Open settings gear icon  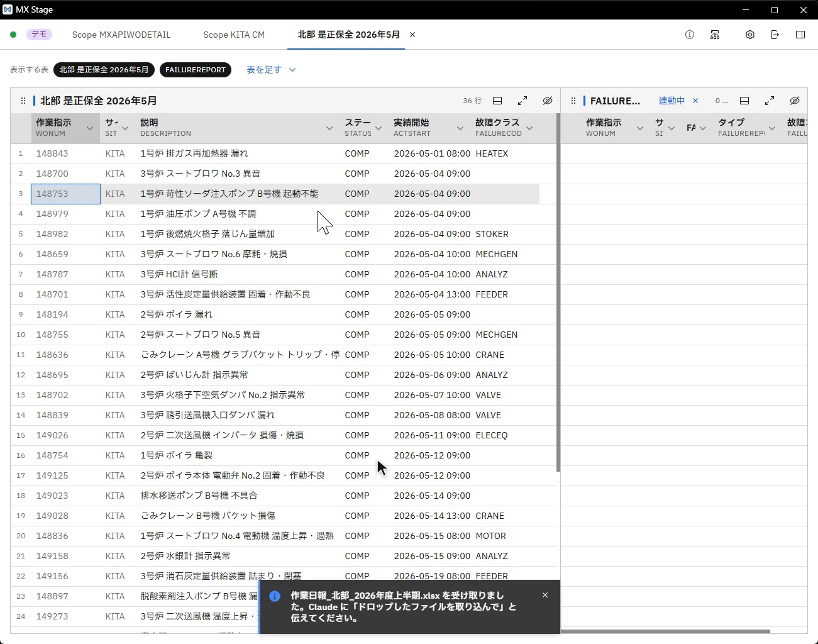[x=750, y=35]
